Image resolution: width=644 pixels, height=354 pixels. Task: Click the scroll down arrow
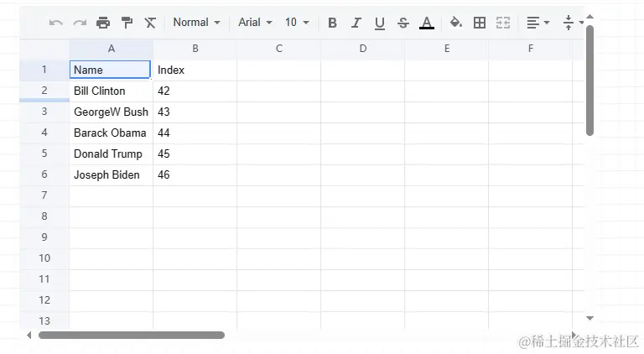coord(589,318)
